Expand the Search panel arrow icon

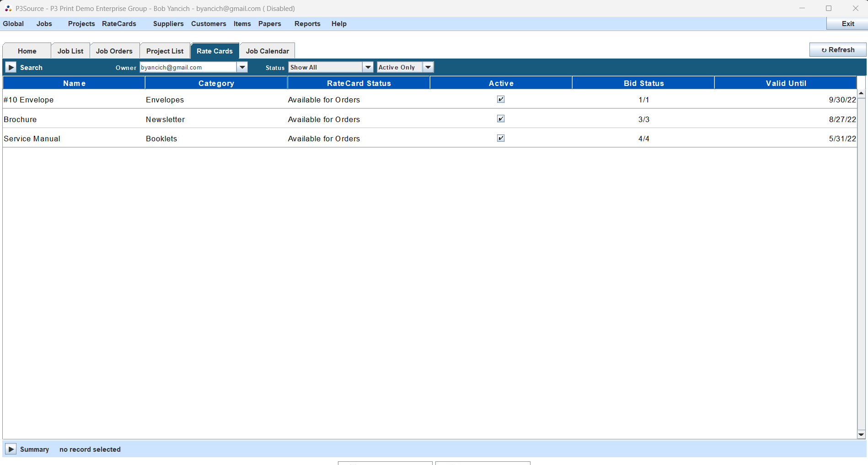tap(11, 67)
